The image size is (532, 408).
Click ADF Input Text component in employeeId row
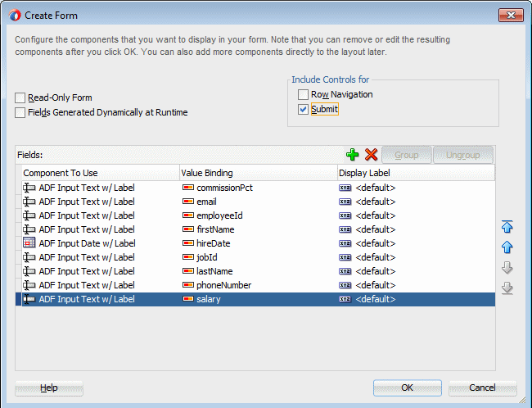click(101, 215)
